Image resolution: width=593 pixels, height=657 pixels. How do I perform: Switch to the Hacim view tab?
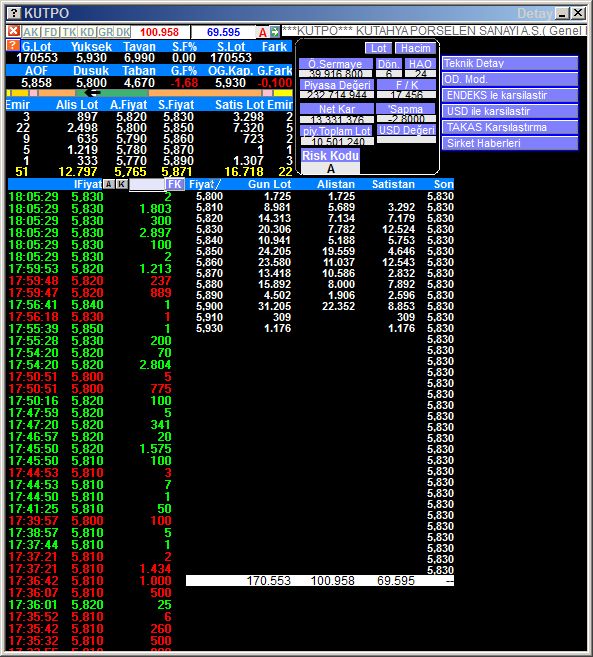[415, 49]
